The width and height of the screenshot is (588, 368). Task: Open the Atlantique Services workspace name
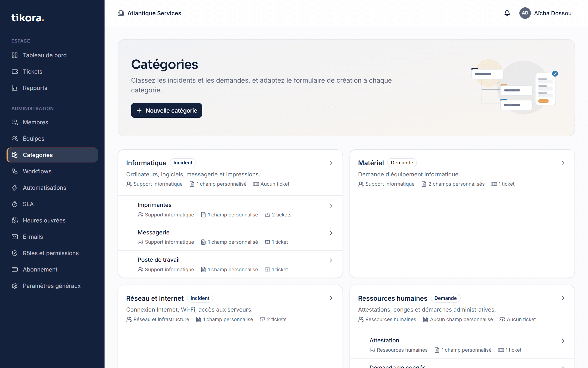154,13
